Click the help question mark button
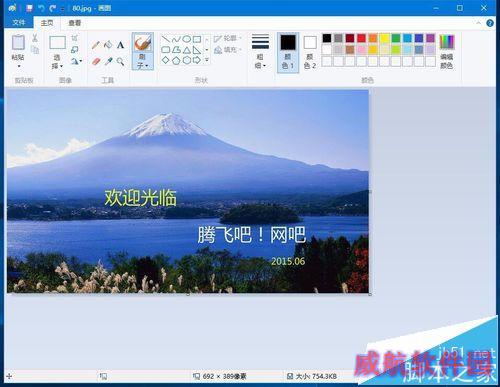 tap(490, 23)
